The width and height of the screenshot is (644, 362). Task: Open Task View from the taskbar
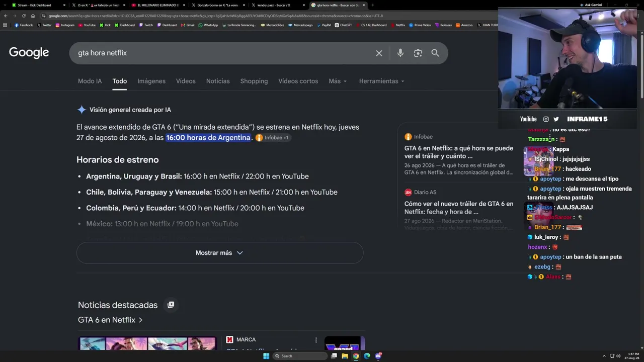334,356
